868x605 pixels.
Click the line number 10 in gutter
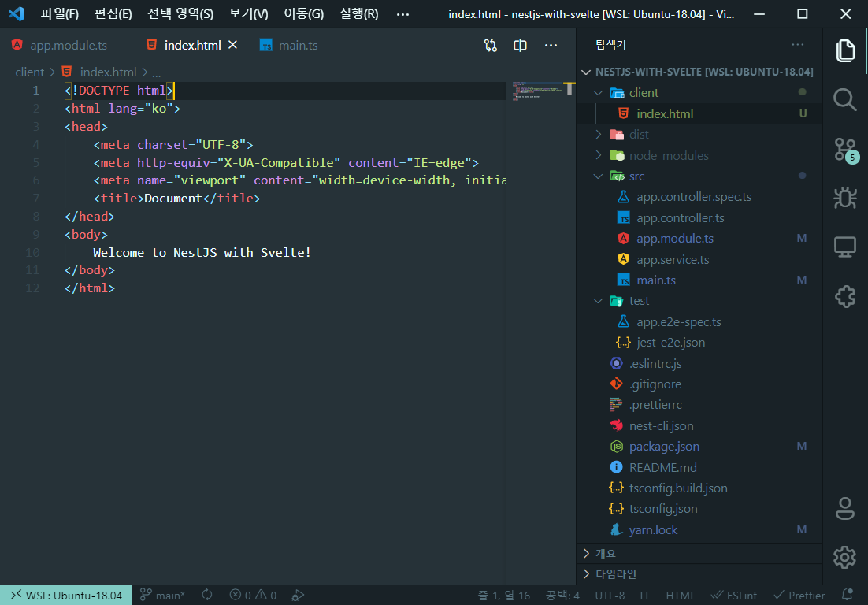(32, 252)
